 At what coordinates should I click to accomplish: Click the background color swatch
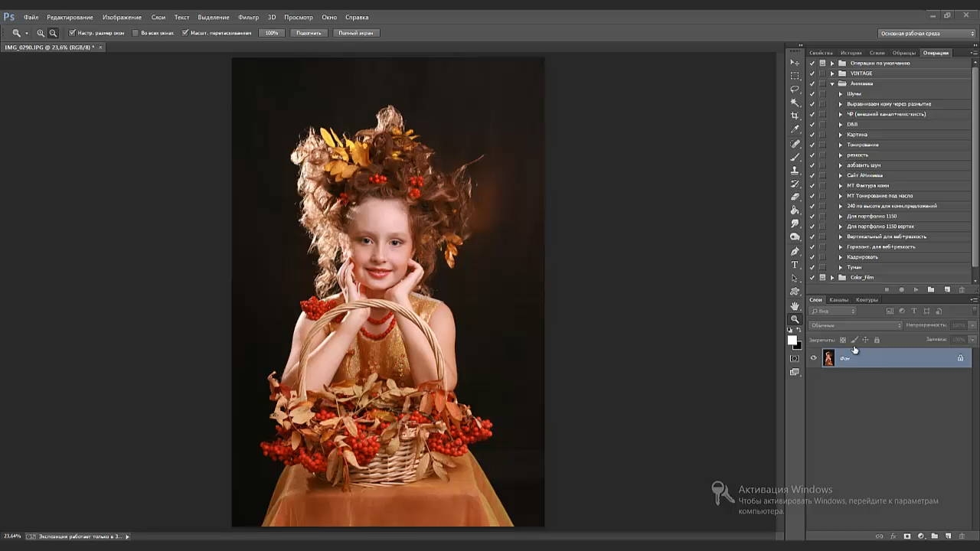tap(798, 345)
